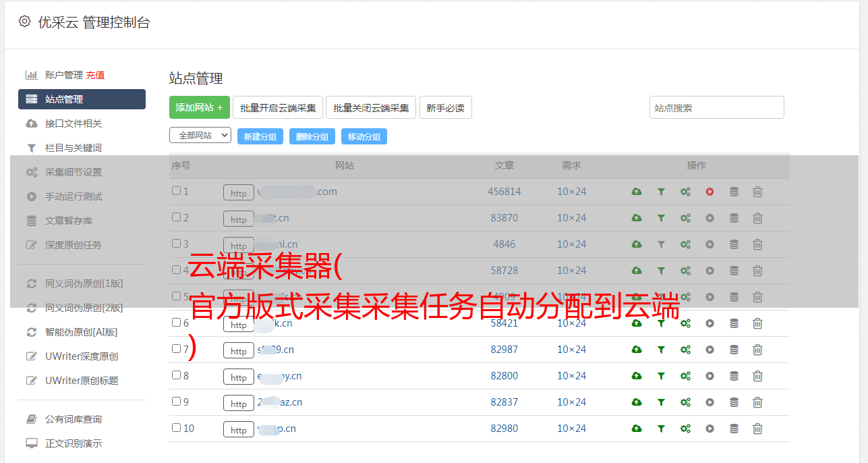Click article count 456814
868x463 pixels.
click(x=504, y=192)
